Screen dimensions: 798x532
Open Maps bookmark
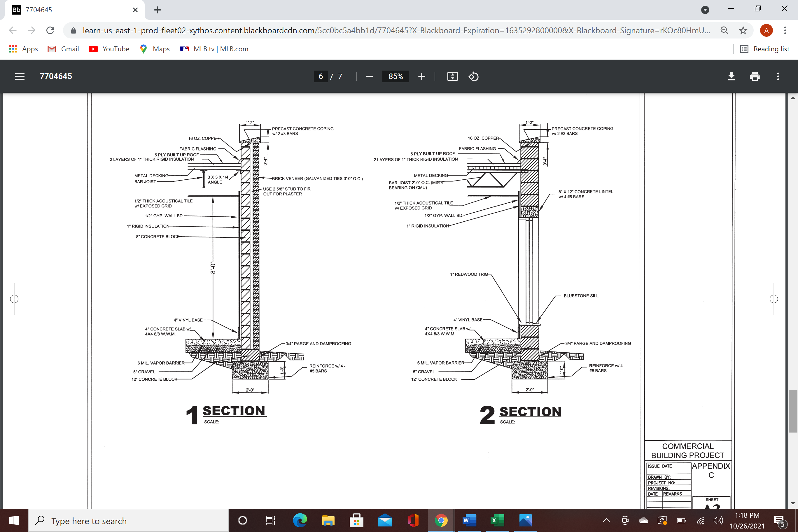[154, 49]
